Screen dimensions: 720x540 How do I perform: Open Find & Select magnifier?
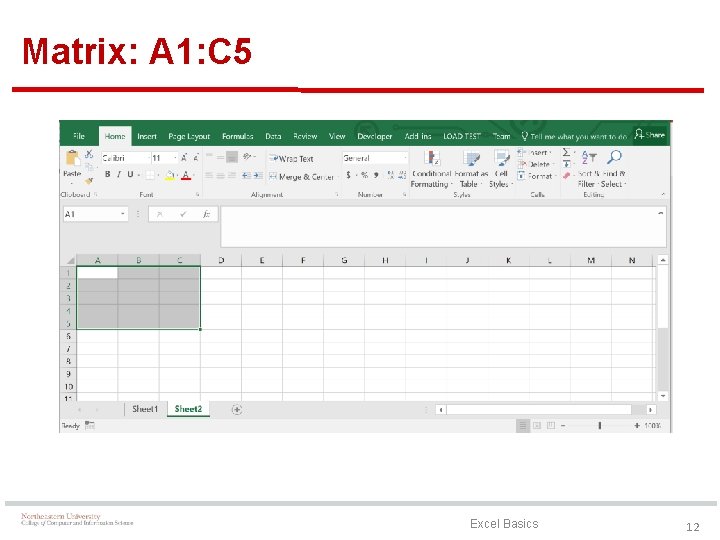click(x=614, y=168)
